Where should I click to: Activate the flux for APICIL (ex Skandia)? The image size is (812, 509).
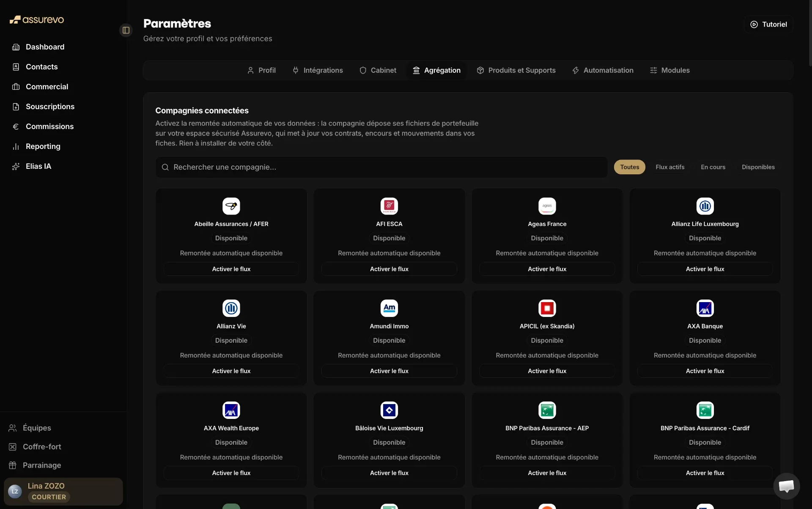coord(547,371)
